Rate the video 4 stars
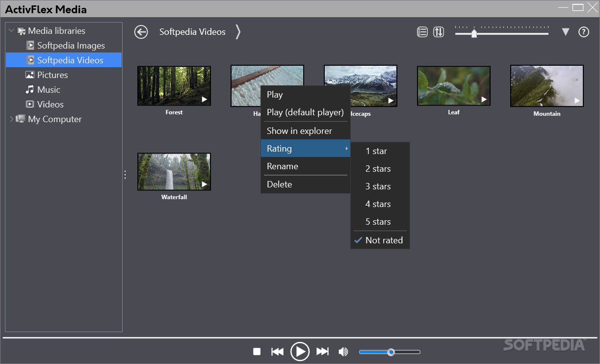The height and width of the screenshot is (364, 600). pos(380,204)
